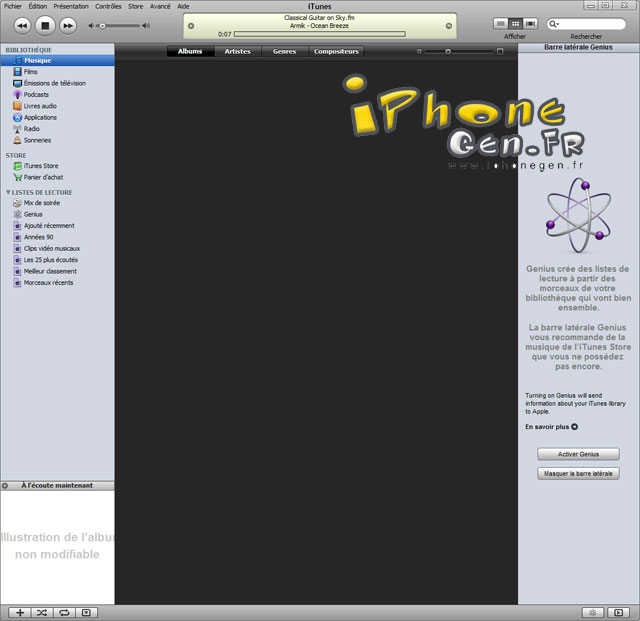Open the search magnifier dropdown
640x621 pixels.
tap(553, 24)
